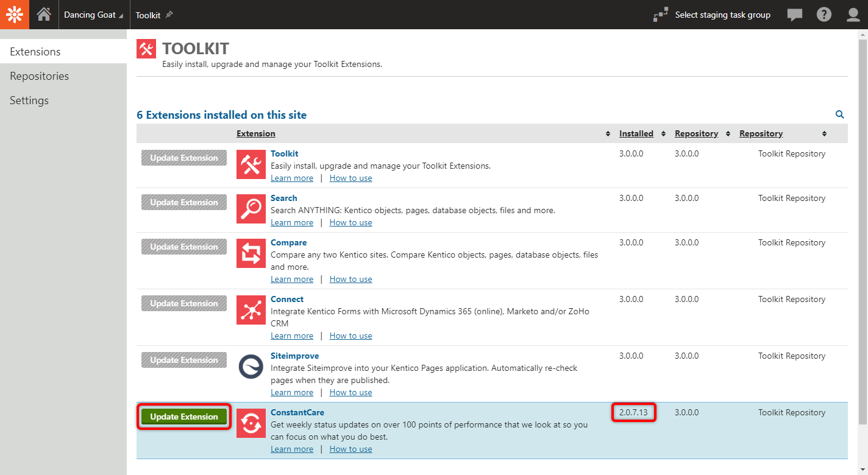Click Learn more for Toolkit extension
This screenshot has width=868, height=475.
[x=292, y=178]
